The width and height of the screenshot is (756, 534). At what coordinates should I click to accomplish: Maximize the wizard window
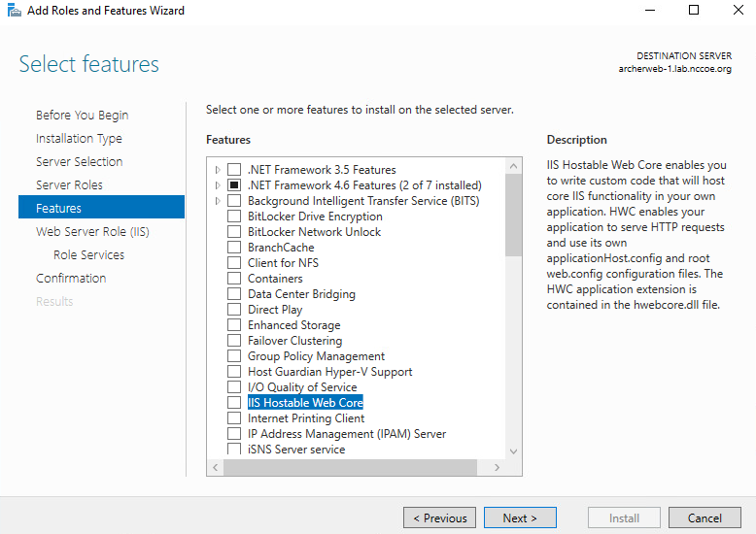pyautogui.click(x=694, y=10)
